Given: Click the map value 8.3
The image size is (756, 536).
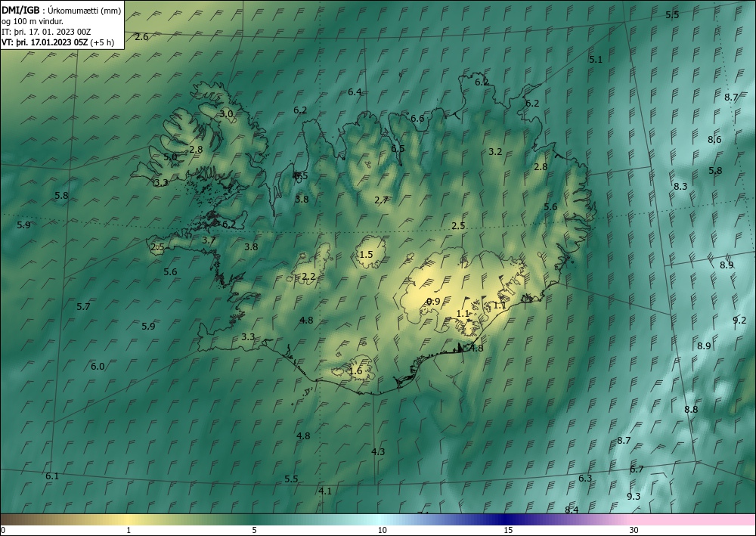Looking at the screenshot, I should pos(680,187).
